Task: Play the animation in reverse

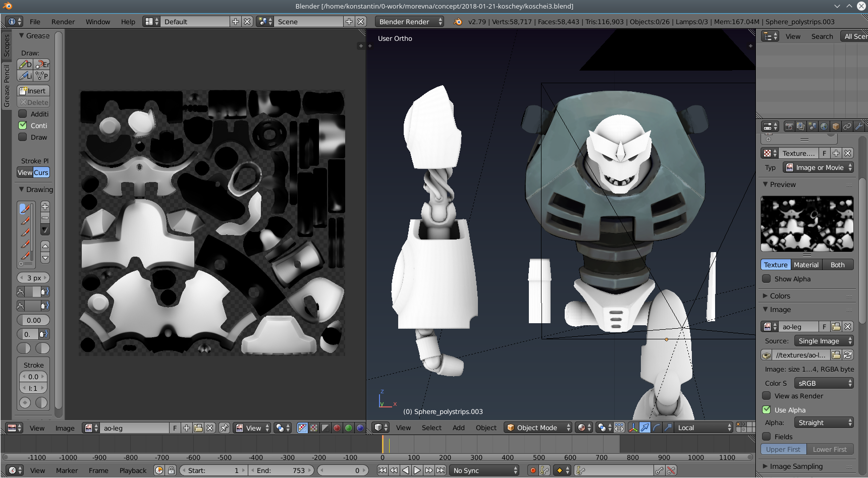Action: pos(405,470)
